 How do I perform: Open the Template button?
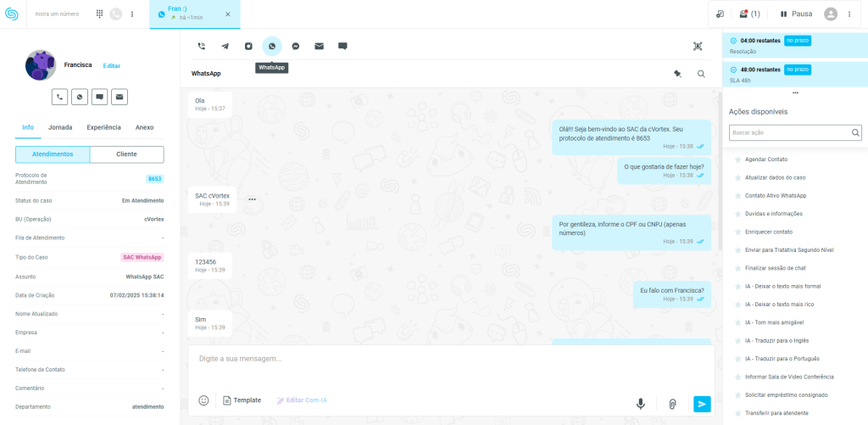click(242, 400)
